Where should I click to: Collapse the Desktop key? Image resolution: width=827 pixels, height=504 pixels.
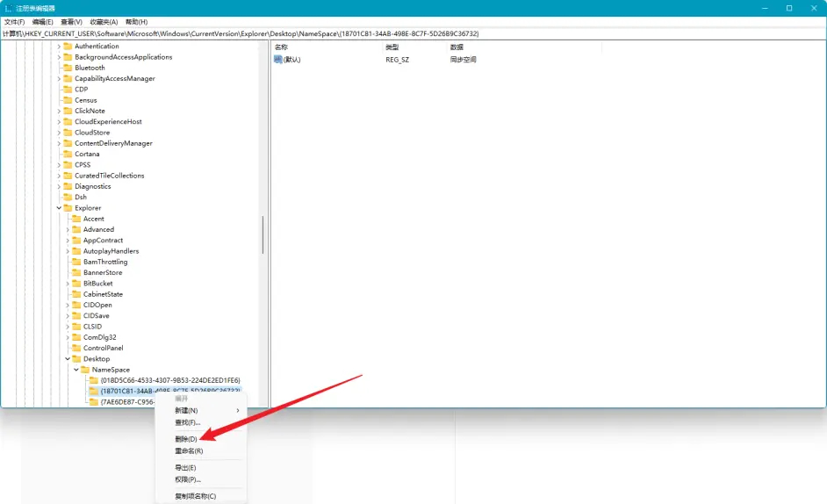(x=68, y=359)
